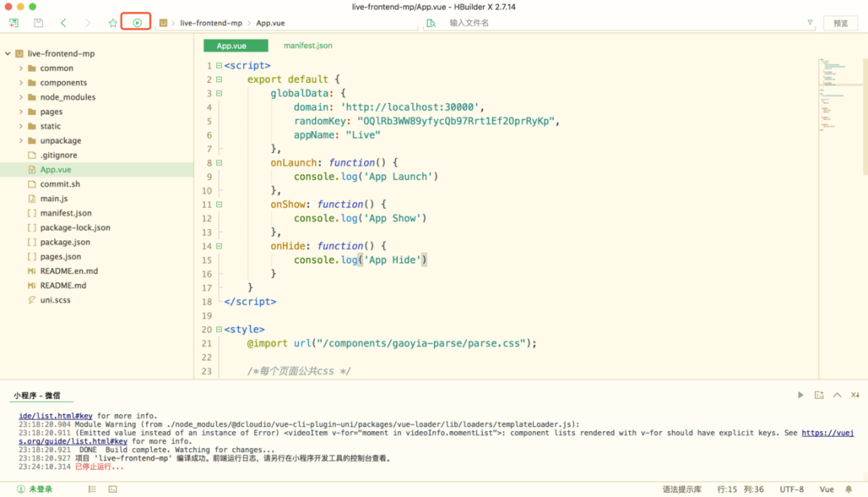
Task: Click the 预览 preview button
Action: click(841, 23)
